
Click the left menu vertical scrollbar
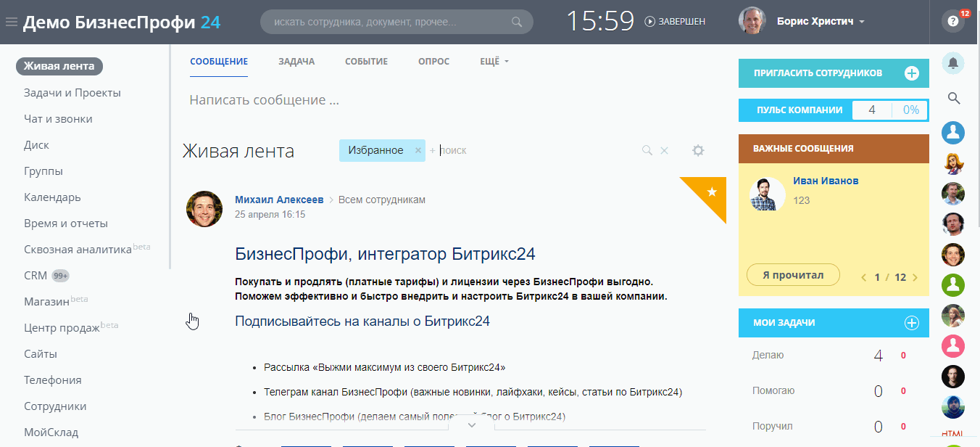(x=170, y=157)
